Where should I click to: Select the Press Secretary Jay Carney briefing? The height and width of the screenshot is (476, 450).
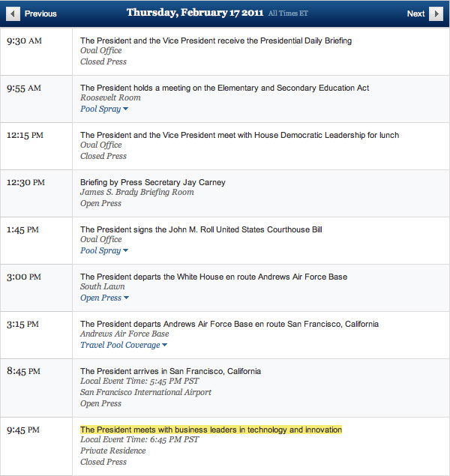[x=152, y=182]
